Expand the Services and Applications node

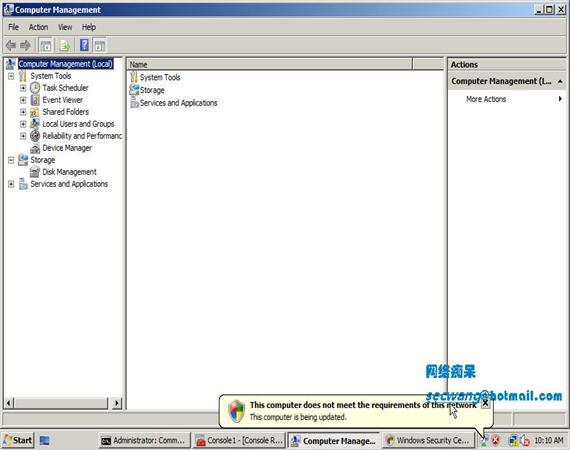click(11, 184)
